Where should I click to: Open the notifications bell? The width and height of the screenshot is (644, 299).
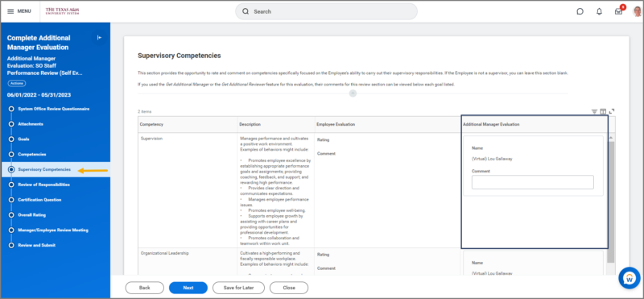[599, 11]
